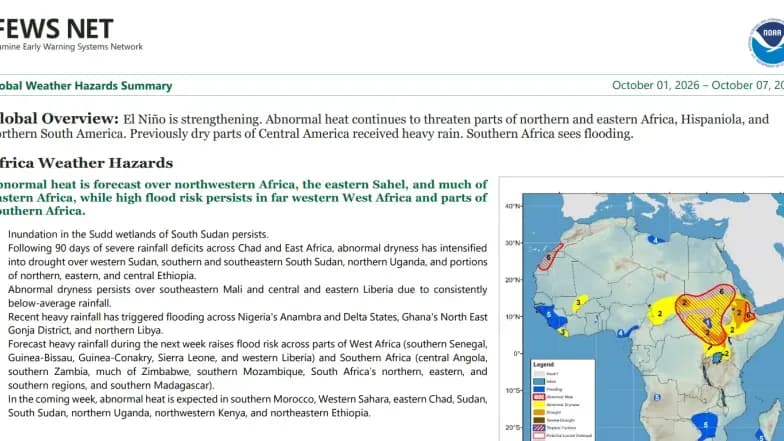Click the orange Drought legend swatch
The image size is (784, 441).
[x=539, y=412]
